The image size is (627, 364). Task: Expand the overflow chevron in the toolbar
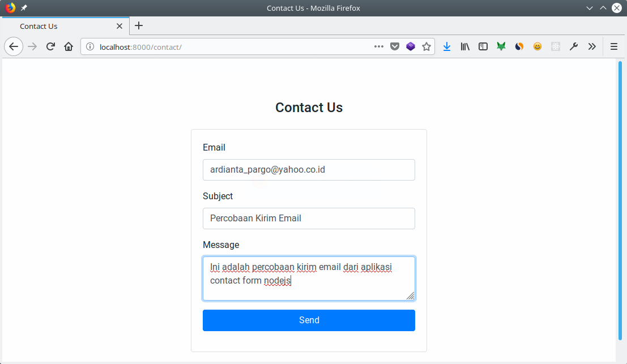coord(592,46)
